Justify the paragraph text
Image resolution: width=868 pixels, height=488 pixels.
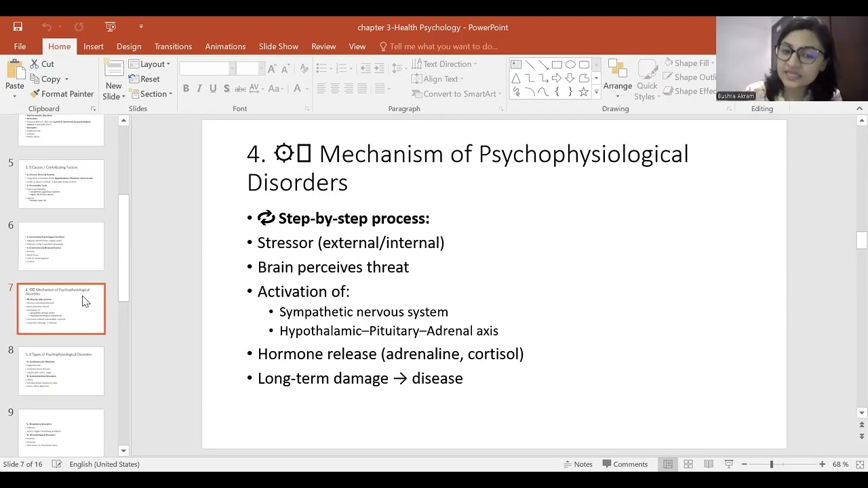(362, 89)
